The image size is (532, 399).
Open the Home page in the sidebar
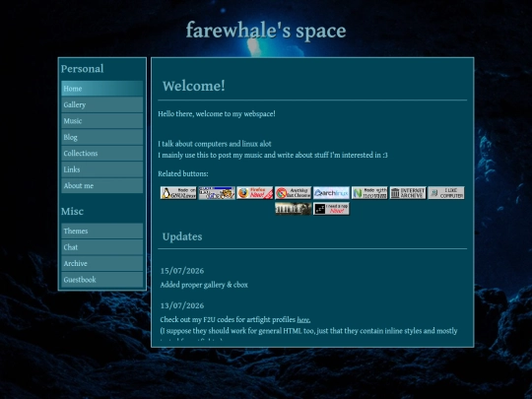pos(102,89)
